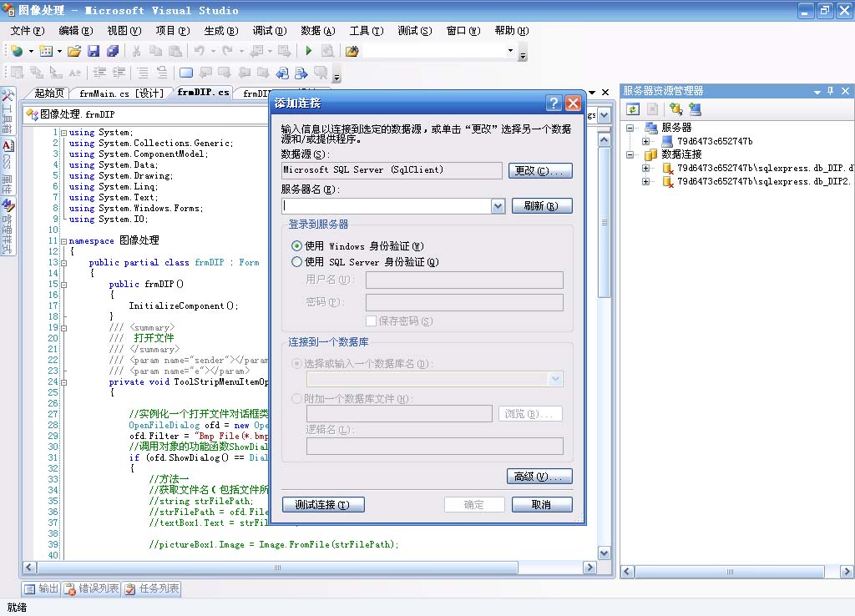Expand the sqlexpress.db_DIP connection node

click(x=645, y=169)
